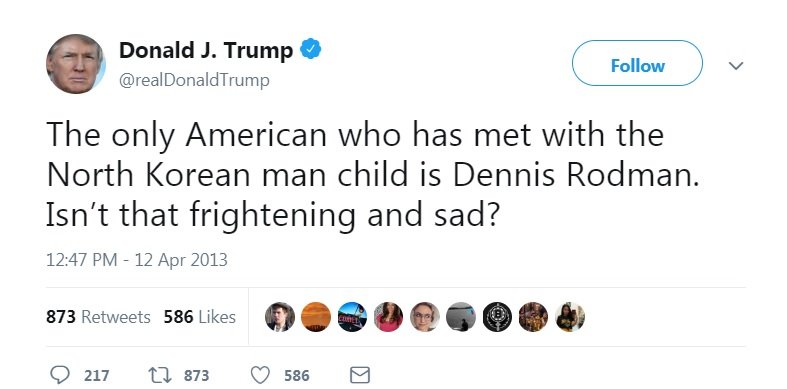Click the @realDonaldTrump handle
This screenshot has width=787, height=389.
(x=194, y=80)
